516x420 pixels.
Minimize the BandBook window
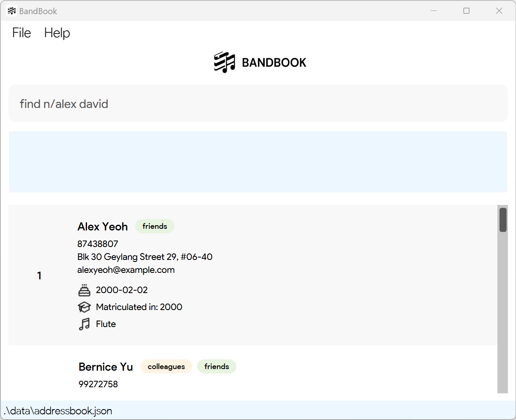434,11
